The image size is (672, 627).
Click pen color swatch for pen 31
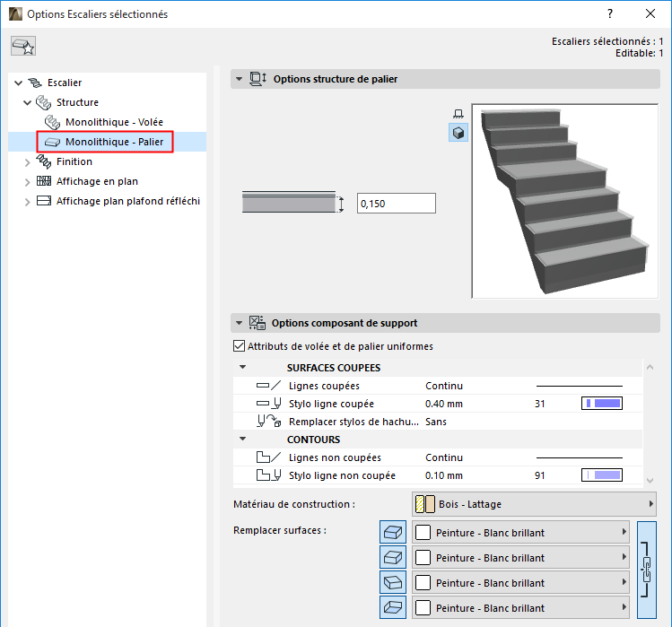pos(602,404)
